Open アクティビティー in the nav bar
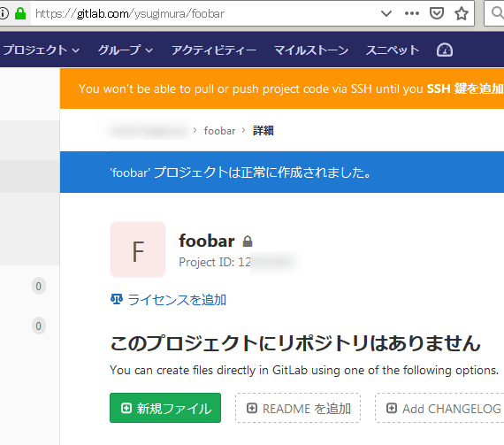The width and height of the screenshot is (504, 445). coord(214,50)
